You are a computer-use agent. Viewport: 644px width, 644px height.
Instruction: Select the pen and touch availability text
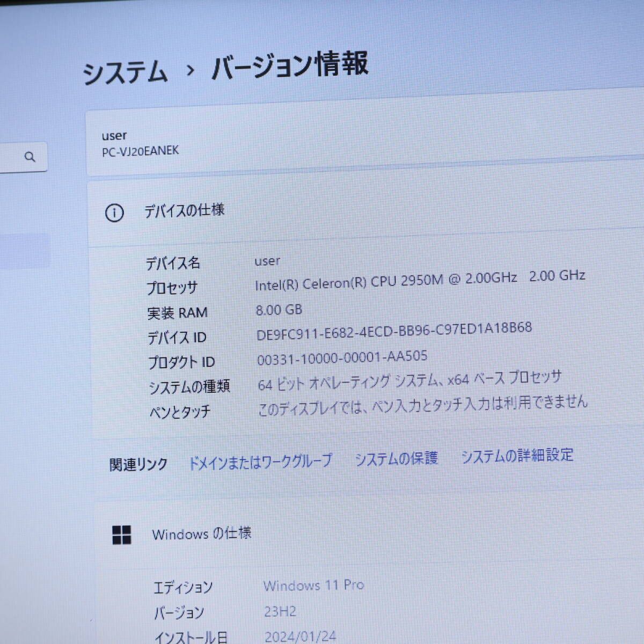(x=423, y=405)
